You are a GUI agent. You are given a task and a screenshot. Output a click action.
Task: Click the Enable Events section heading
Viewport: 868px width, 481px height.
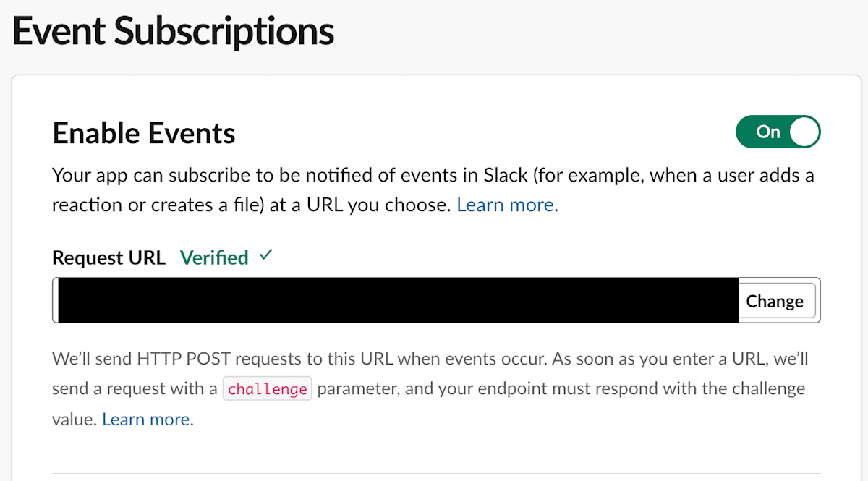144,133
